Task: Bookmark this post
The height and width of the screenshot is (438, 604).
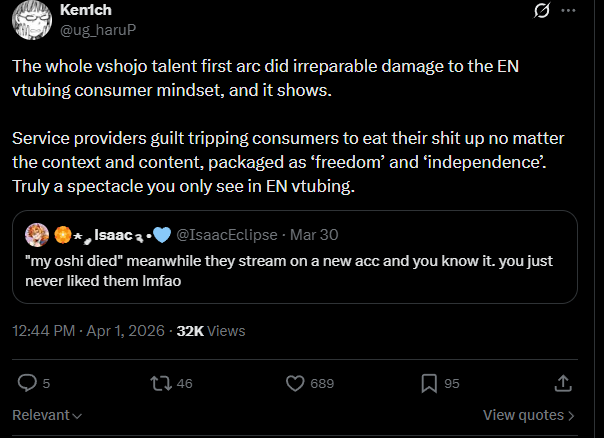Action: [x=428, y=382]
